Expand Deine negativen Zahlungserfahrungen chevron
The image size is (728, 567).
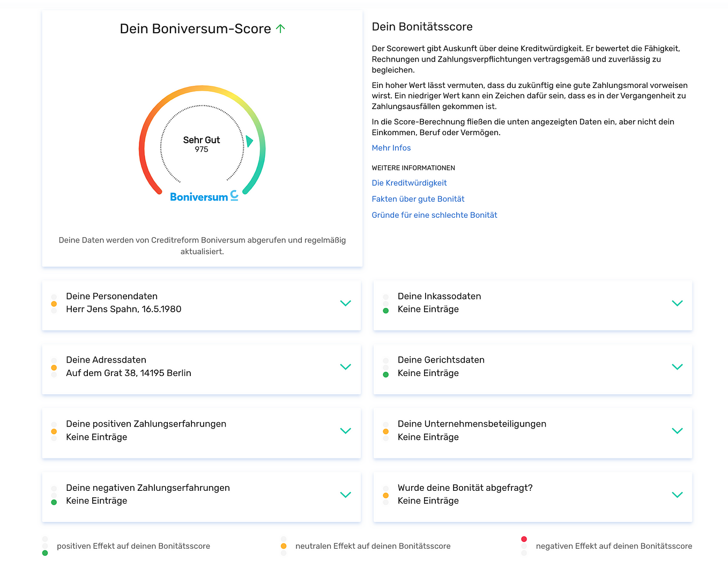346,495
